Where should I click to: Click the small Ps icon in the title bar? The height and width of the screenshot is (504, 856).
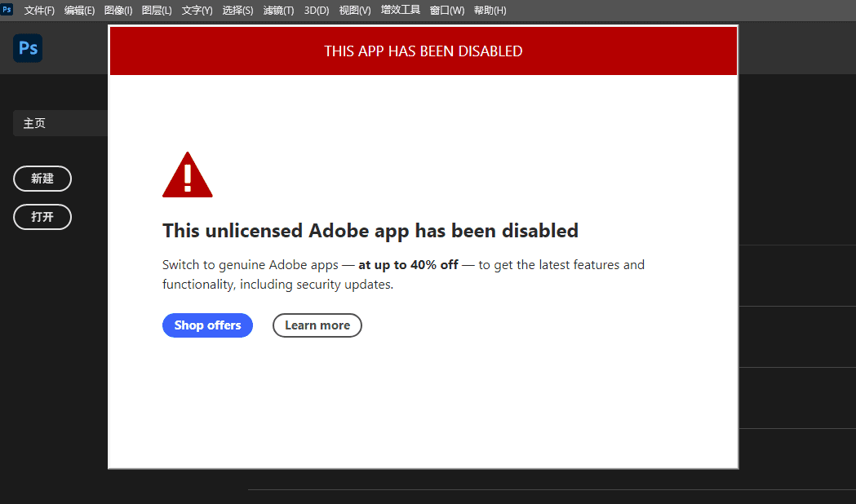[7, 10]
